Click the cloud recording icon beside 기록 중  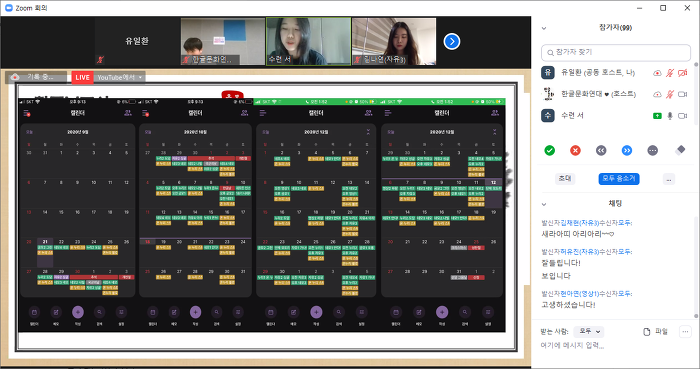tap(15, 77)
